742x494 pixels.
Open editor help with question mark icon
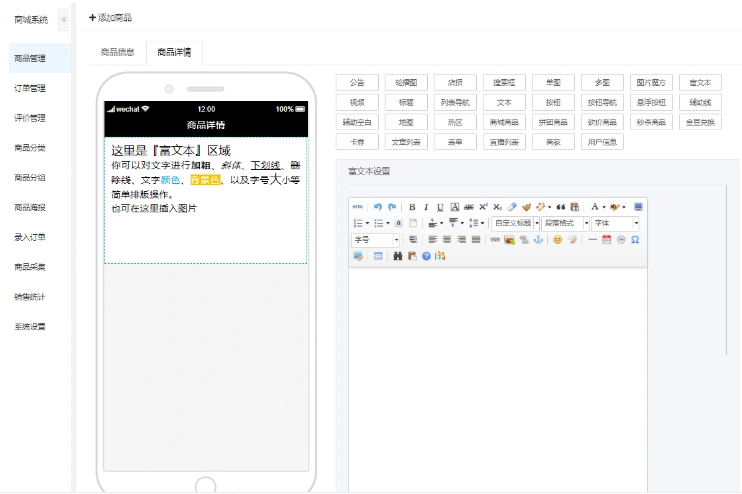point(426,256)
